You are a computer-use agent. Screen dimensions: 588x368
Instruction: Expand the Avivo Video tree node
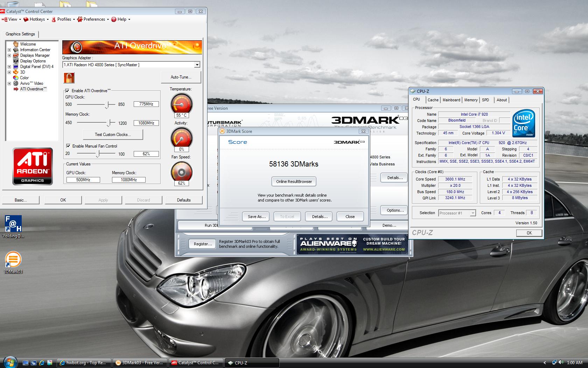pyautogui.click(x=9, y=83)
